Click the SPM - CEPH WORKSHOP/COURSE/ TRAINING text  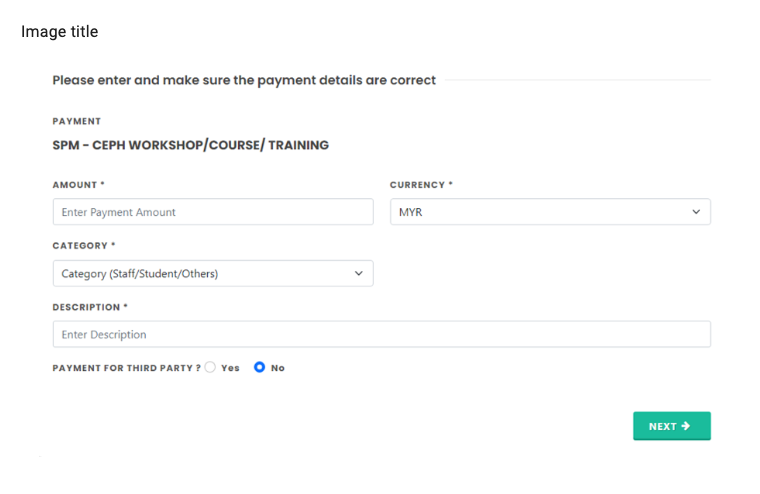point(190,145)
